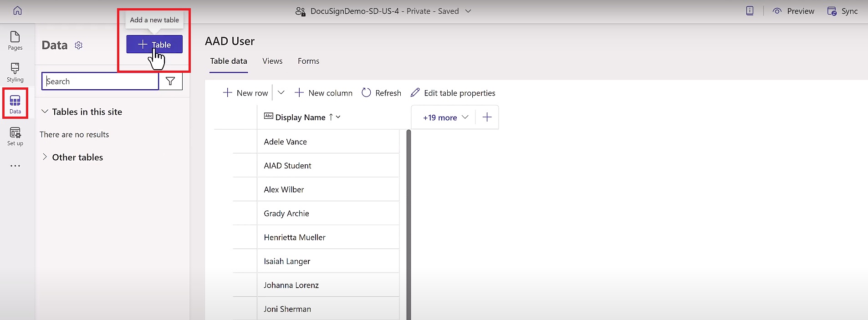Click the Search tables input field

(x=100, y=81)
